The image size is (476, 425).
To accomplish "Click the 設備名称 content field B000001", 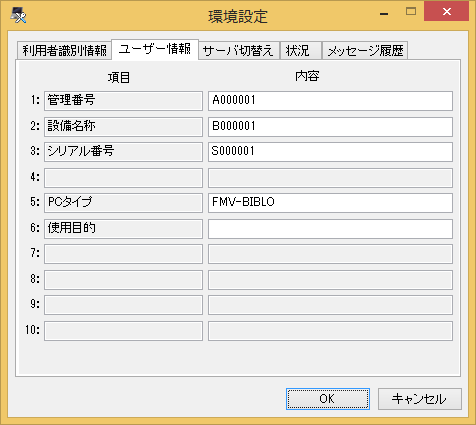I will [330, 127].
